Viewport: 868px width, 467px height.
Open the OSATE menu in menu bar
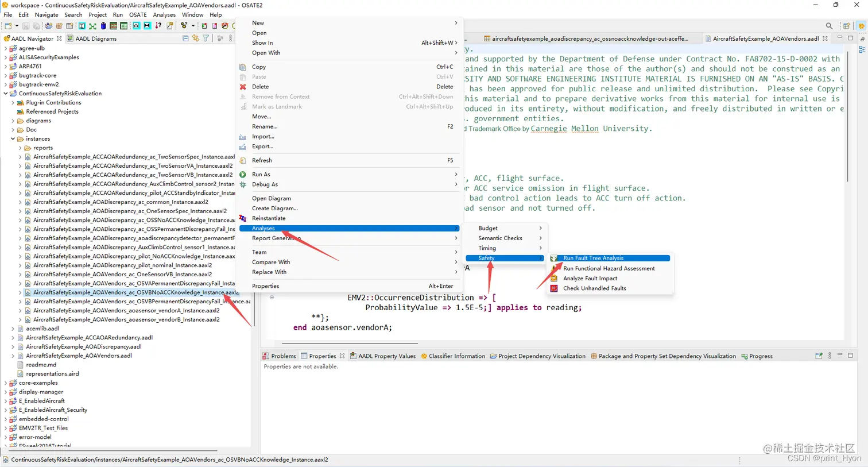[138, 14]
